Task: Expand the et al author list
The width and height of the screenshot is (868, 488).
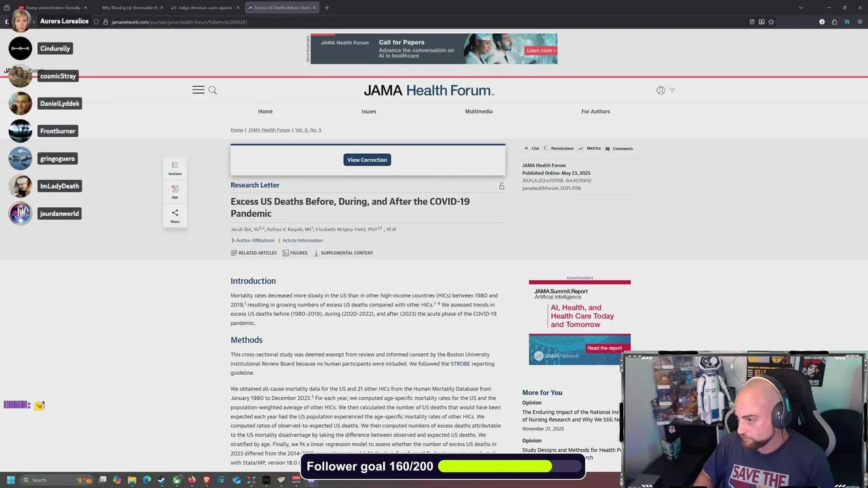Action: click(391, 229)
